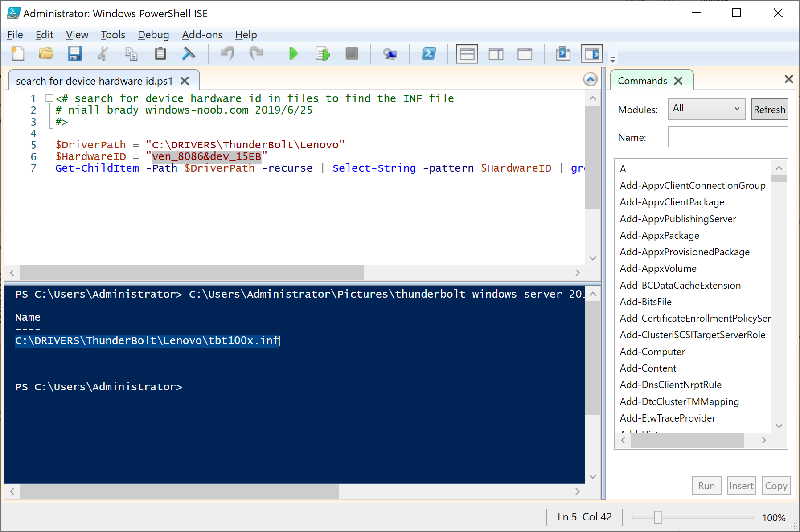Undo last edit toolbar icon
800x532 pixels.
point(228,54)
